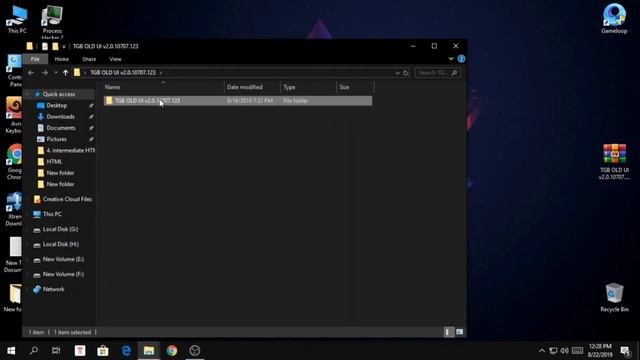This screenshot has width=640, height=360.
Task: Open Downloads in Quick access
Action: (60, 117)
